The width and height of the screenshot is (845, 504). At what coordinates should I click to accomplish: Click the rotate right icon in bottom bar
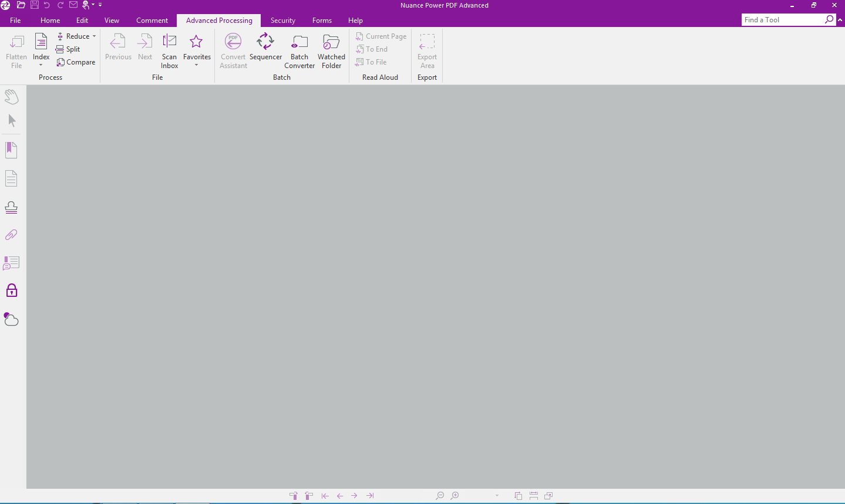click(309, 496)
